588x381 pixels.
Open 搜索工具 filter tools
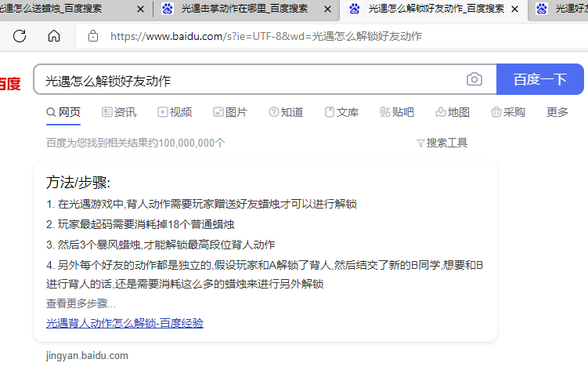[x=442, y=143]
